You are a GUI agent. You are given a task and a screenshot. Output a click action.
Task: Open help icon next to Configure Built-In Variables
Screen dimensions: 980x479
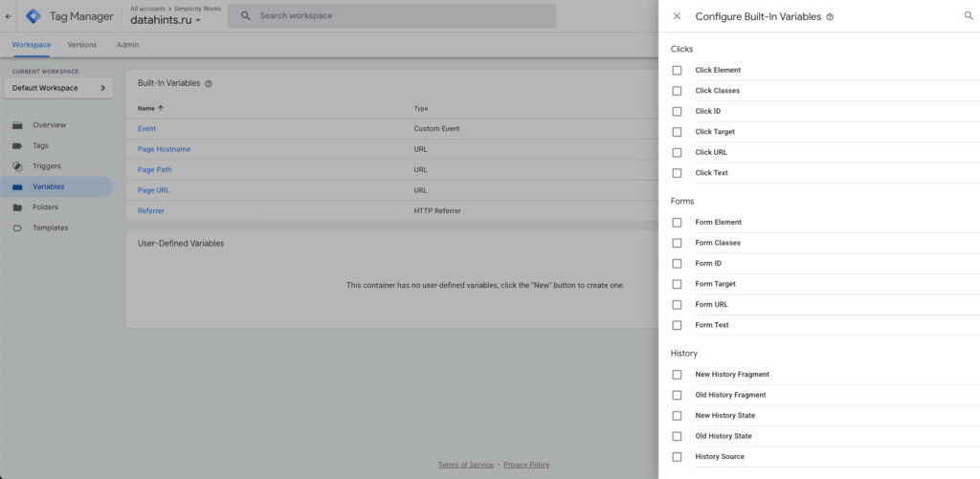[x=830, y=17]
